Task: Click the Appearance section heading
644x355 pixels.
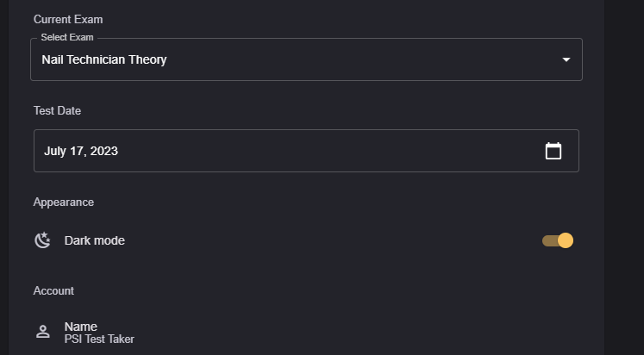Action: tap(64, 202)
